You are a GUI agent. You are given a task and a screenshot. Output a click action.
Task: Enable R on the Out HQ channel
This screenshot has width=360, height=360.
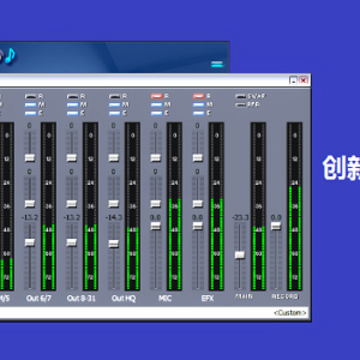[114, 97]
